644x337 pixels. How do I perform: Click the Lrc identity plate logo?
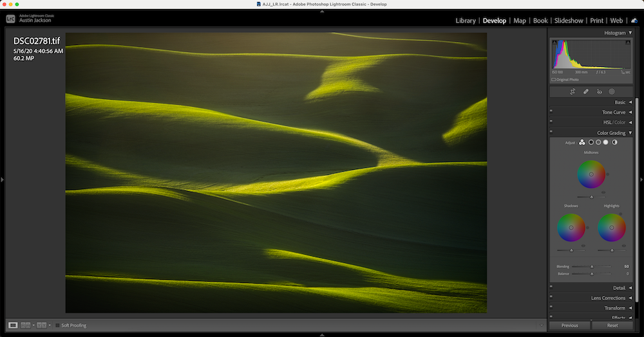(x=10, y=19)
